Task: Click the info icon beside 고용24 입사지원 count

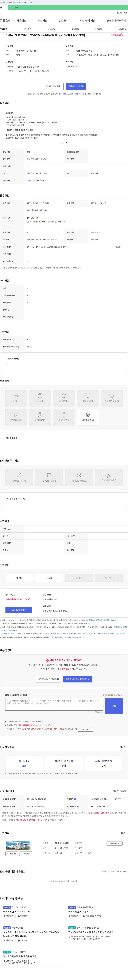Action: [x=111, y=761]
